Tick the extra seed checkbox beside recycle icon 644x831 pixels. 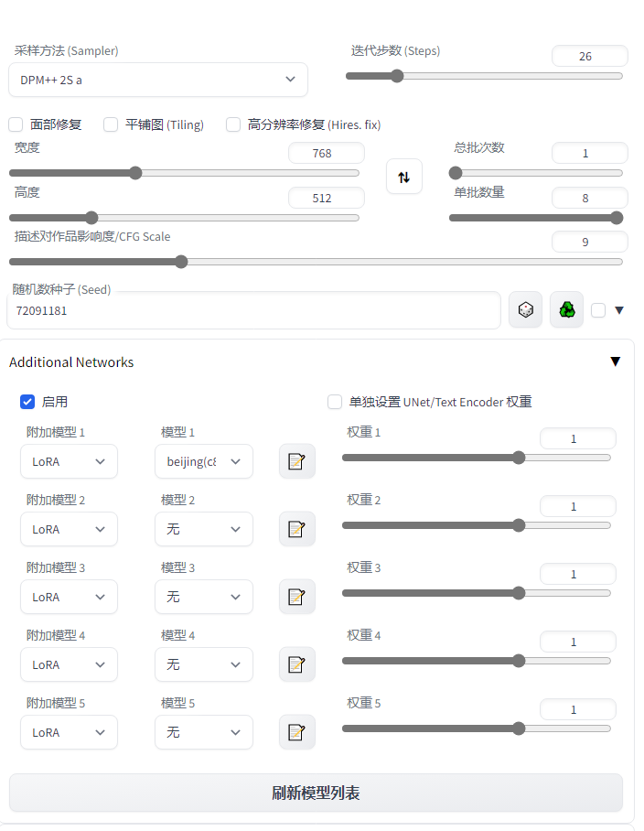(598, 310)
